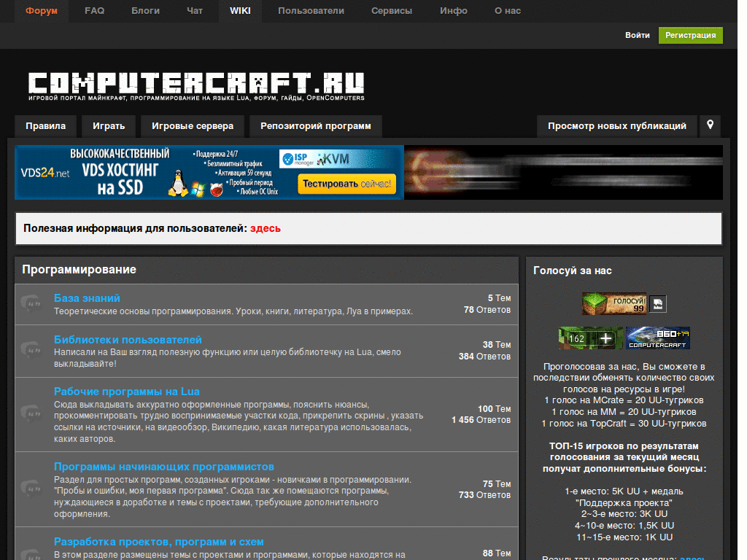This screenshot has width=747, height=560.
Task: Click the forum icon beside Программы начинающих программистов
Action: point(32,489)
